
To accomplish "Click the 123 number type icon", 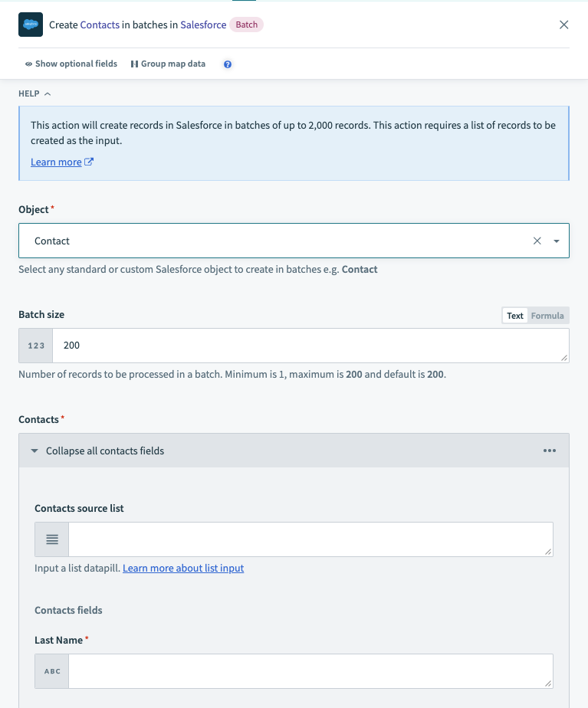I will click(x=36, y=346).
